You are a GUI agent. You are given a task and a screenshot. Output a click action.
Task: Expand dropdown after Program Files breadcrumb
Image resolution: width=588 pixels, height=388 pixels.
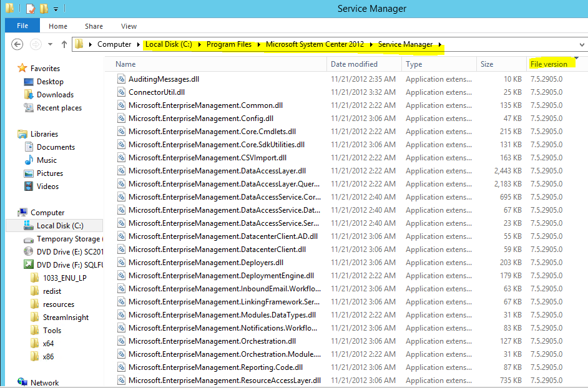(x=259, y=44)
